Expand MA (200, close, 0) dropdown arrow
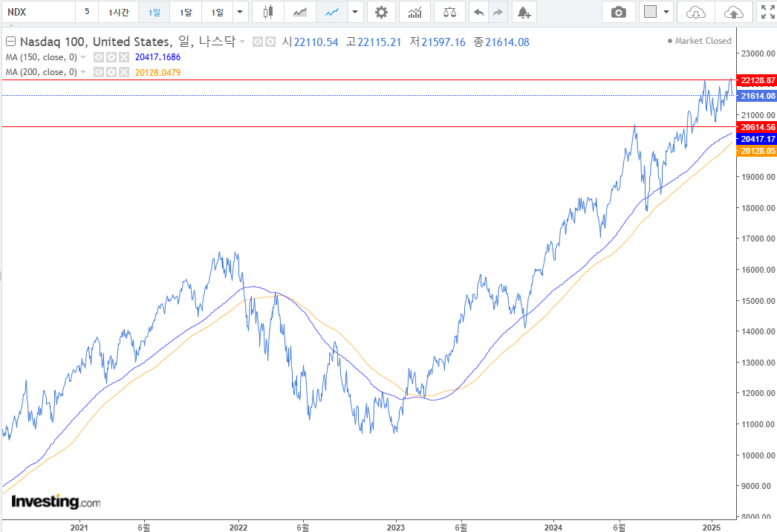 83,72
